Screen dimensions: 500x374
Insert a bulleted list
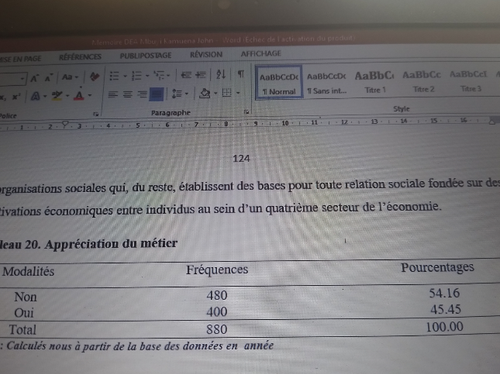click(114, 76)
